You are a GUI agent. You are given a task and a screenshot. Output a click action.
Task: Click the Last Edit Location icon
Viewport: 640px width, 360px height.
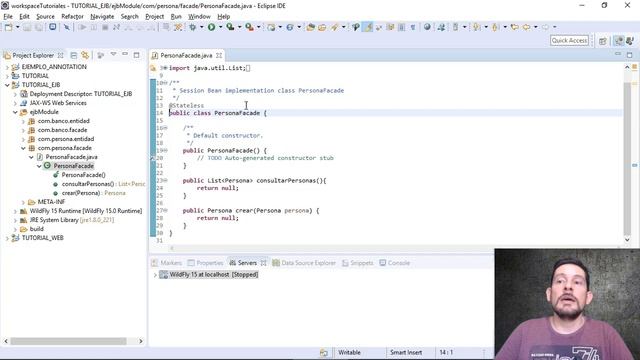[515, 27]
